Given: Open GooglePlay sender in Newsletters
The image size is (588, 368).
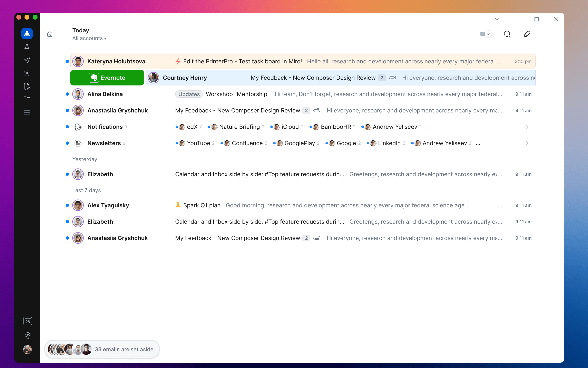Looking at the screenshot, I should pos(296,143).
